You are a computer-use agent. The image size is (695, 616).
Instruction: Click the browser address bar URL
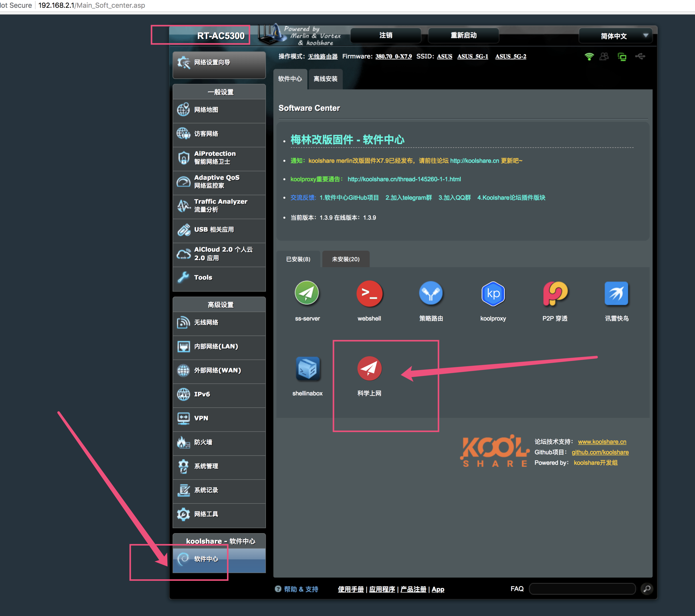point(92,5)
